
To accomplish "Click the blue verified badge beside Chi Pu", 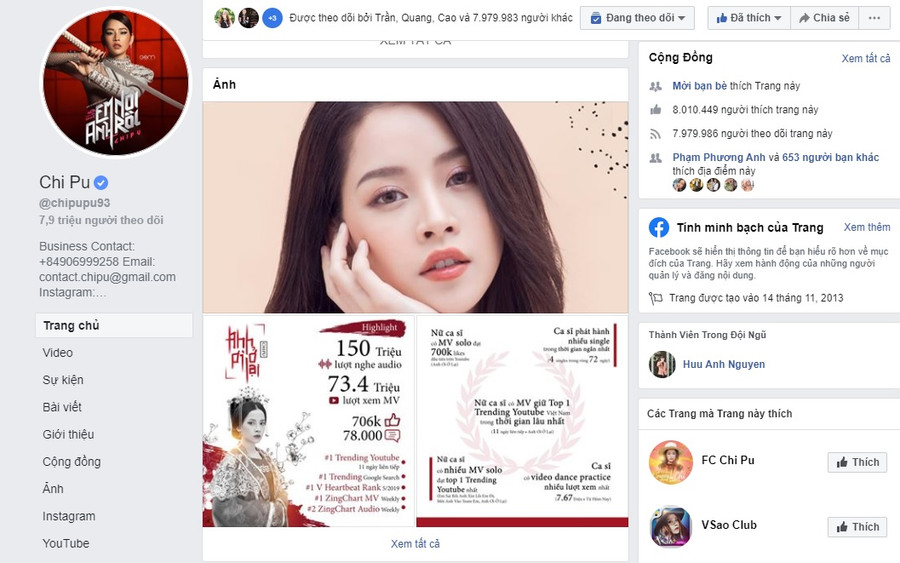I will (101, 183).
